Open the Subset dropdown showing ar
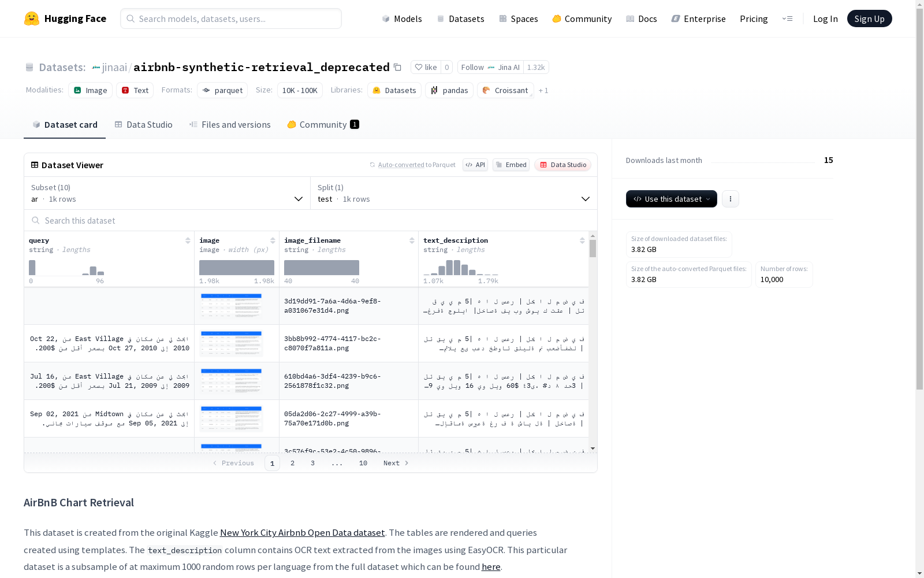Viewport: 924px width, 578px height. pyautogui.click(x=167, y=193)
